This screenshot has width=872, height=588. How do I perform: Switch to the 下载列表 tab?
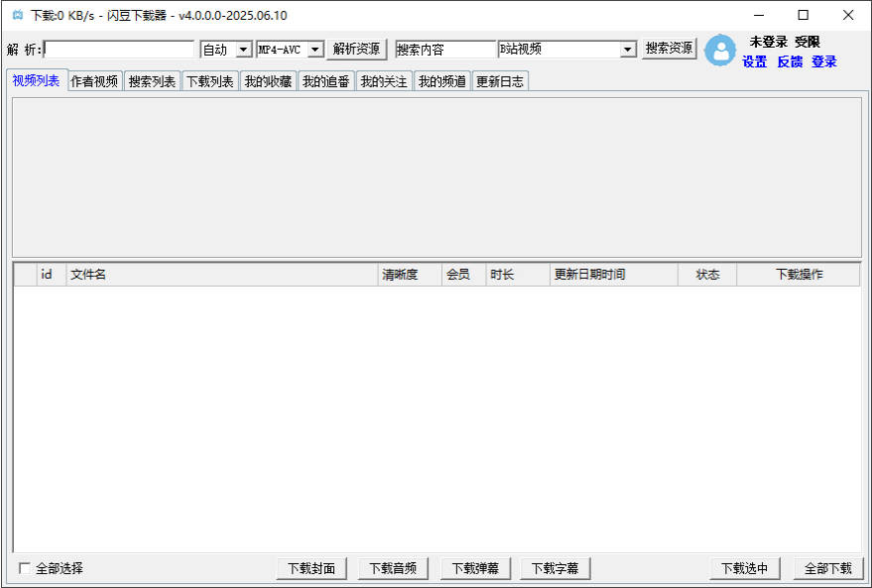[x=209, y=81]
